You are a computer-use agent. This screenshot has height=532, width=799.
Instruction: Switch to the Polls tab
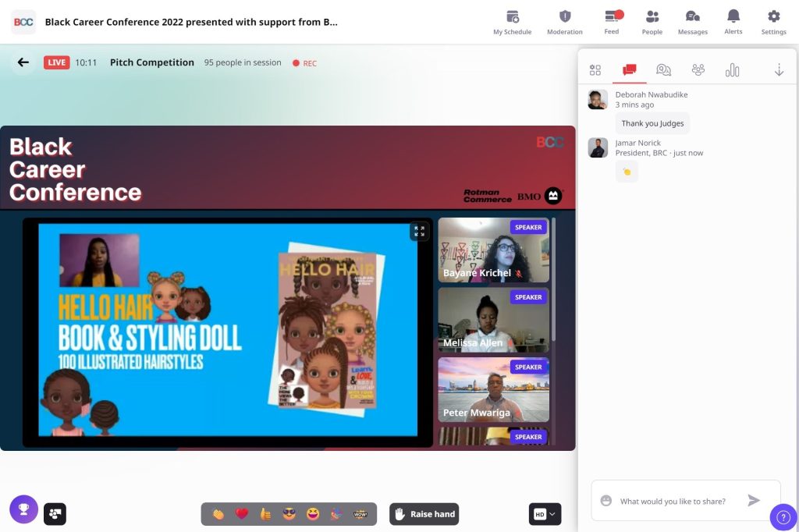click(732, 69)
